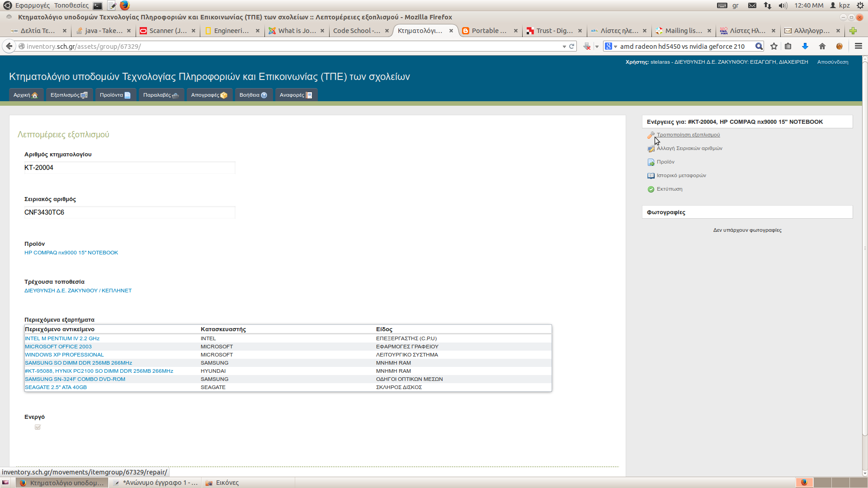
Task: Click the wrench icon for Τροποποίηση εξοπλισμού
Action: (x=651, y=135)
